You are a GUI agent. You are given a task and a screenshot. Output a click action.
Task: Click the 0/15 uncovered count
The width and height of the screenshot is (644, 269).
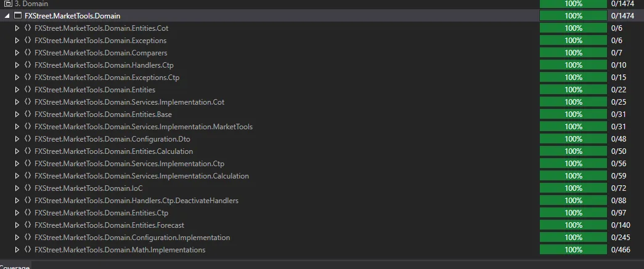[619, 78]
